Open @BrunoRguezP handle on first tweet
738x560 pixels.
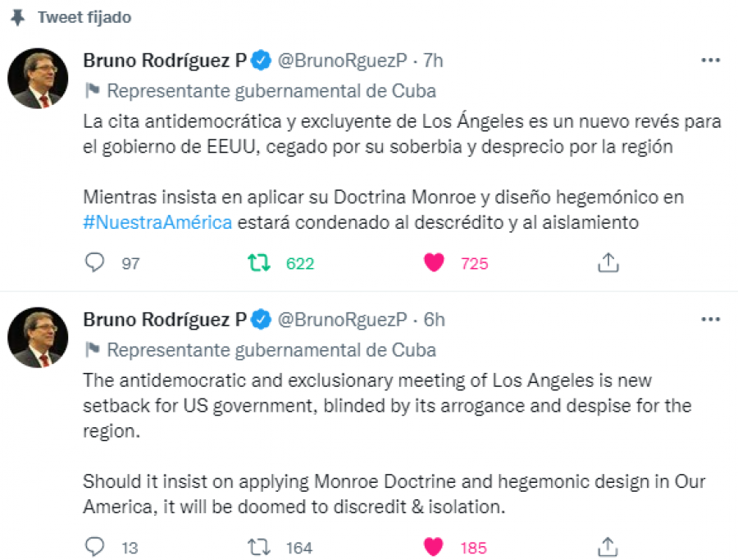tap(342, 61)
